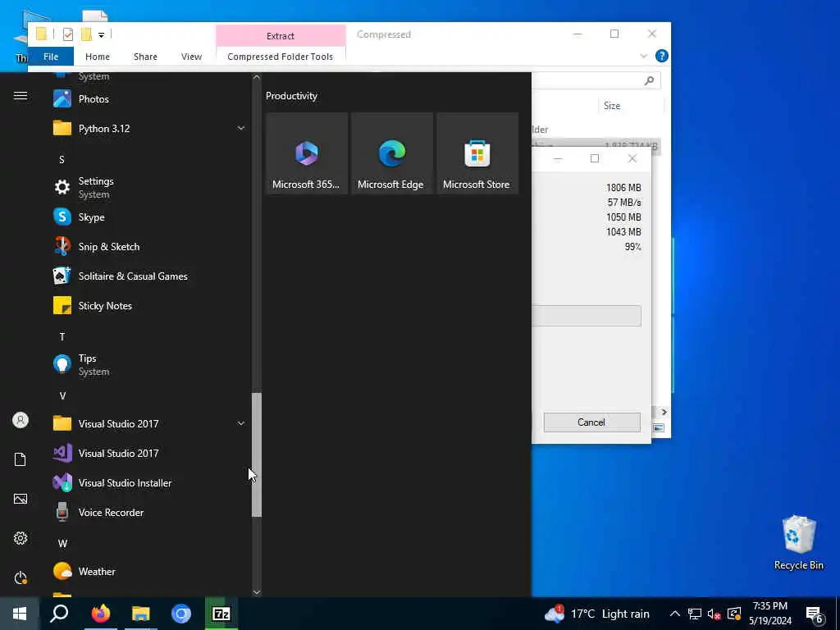Open Settings gear in Start sidebar

click(21, 538)
